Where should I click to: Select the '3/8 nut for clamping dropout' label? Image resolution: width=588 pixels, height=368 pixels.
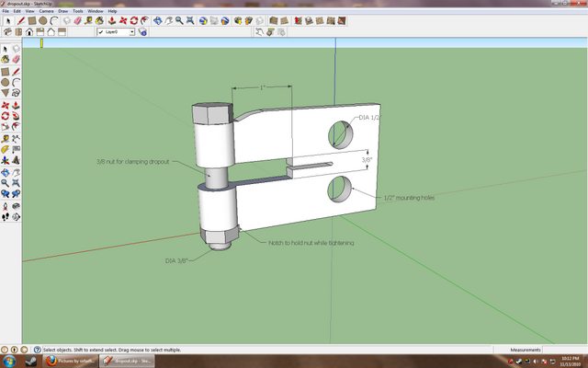(132, 162)
